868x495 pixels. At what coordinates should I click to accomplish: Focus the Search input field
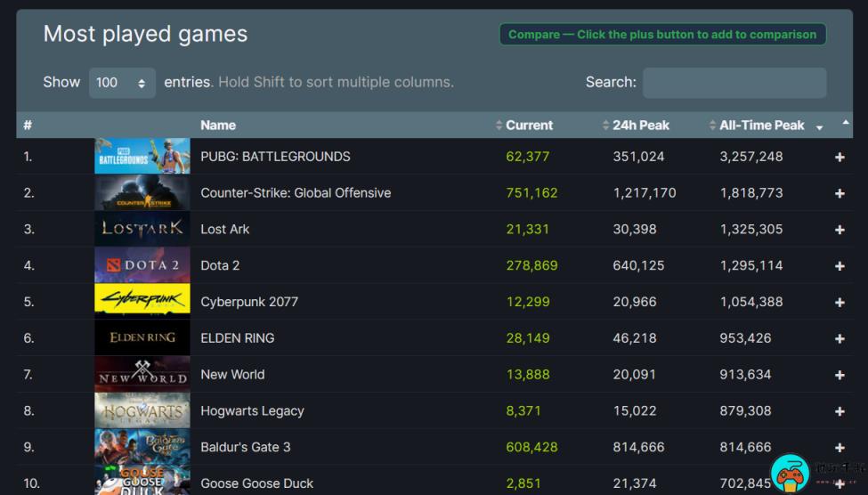tap(734, 83)
